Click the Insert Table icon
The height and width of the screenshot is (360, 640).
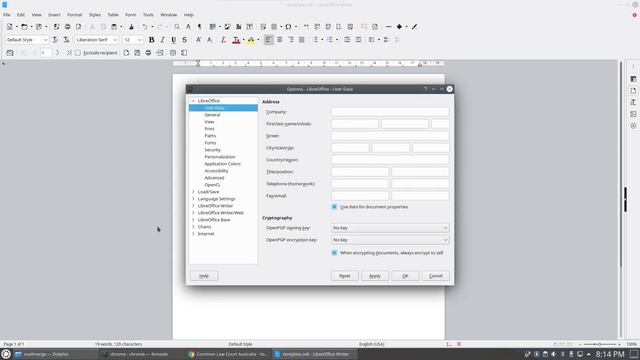213,27
